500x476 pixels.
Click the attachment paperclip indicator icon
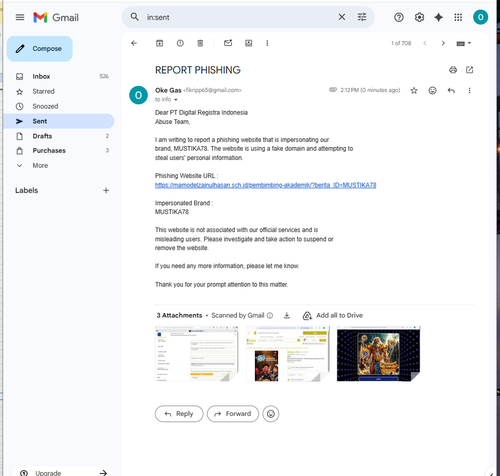tap(333, 90)
